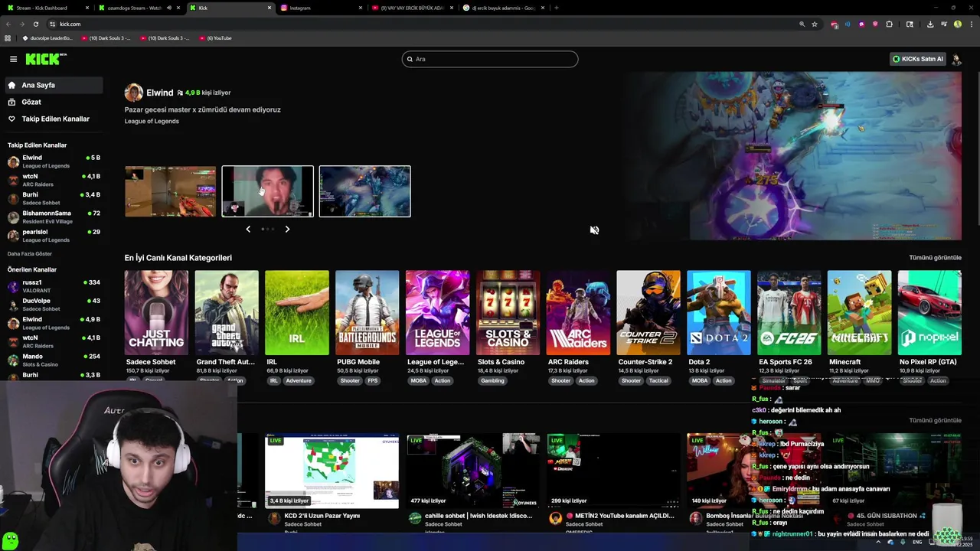Switch to Stream - Kick Dashboard tab
The width and height of the screenshot is (980, 551).
click(47, 8)
